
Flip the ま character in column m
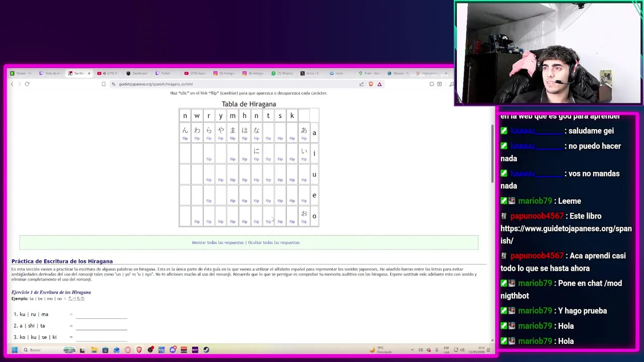coord(232,138)
